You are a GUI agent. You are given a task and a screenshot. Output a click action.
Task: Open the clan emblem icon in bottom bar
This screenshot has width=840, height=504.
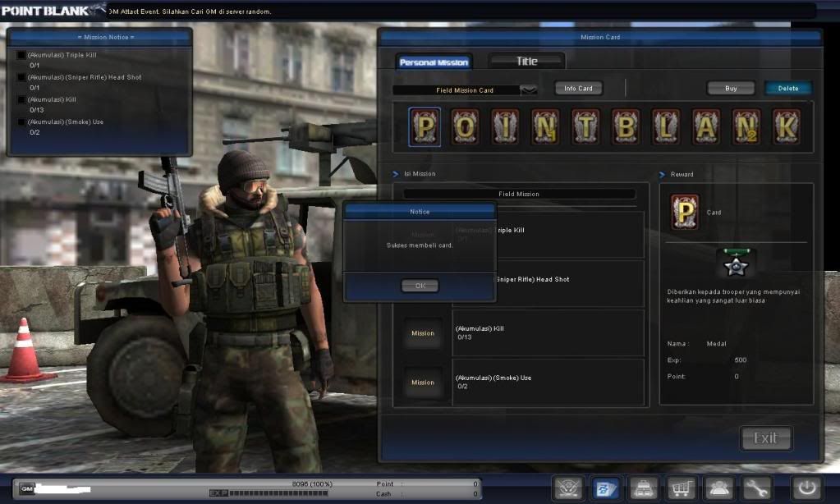567,488
